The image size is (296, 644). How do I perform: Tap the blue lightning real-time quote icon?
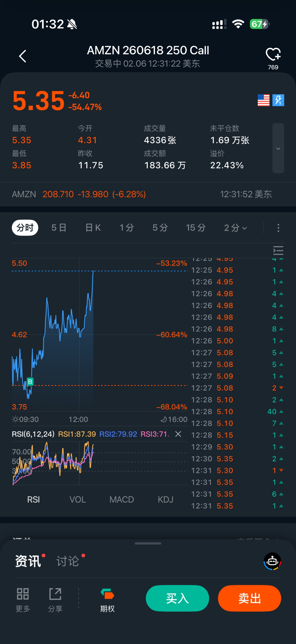(278, 100)
